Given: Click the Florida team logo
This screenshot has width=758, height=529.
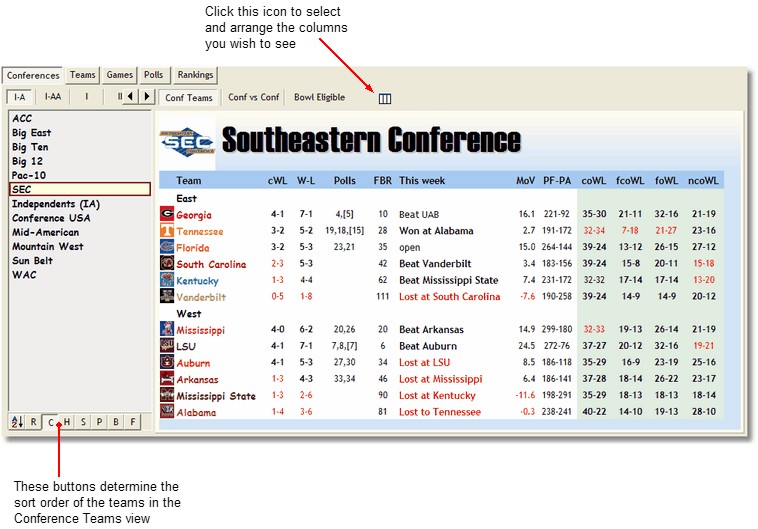Looking at the screenshot, I should click(167, 247).
